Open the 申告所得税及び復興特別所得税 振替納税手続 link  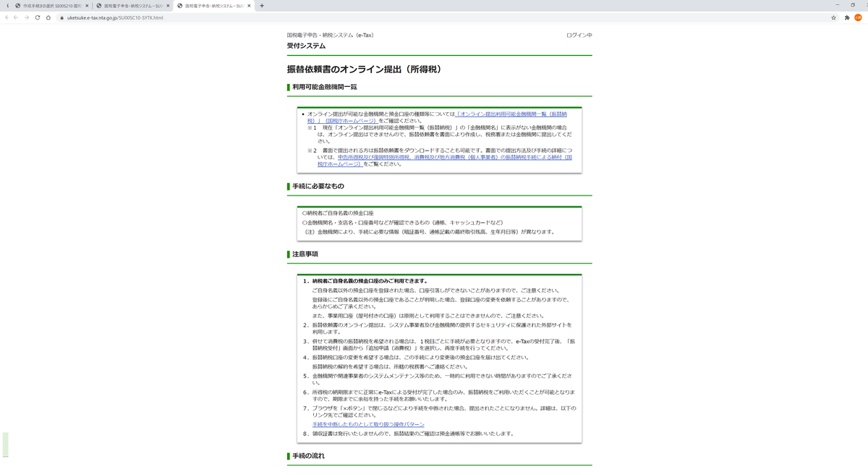[454, 161]
